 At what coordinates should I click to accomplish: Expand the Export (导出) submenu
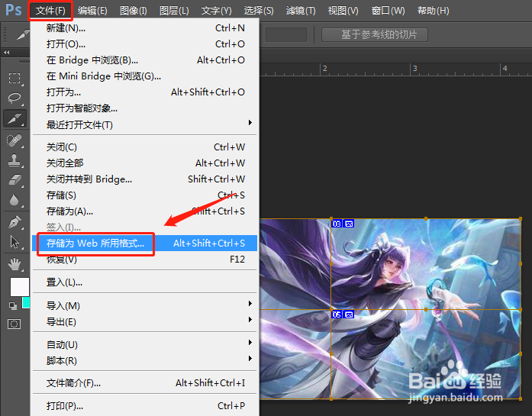click(144, 321)
